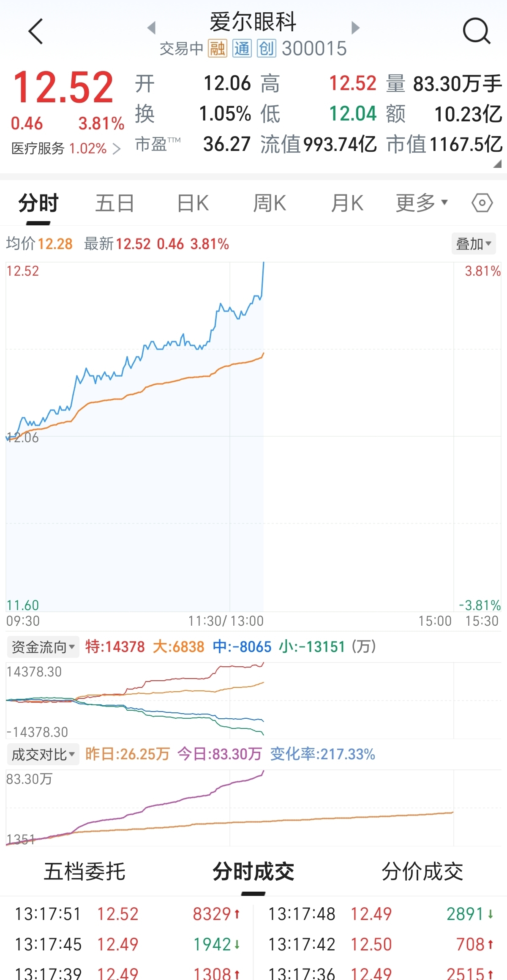Viewport: 507px width, 980px height.
Task: Tap the 融 margin trading badge
Action: [218, 49]
